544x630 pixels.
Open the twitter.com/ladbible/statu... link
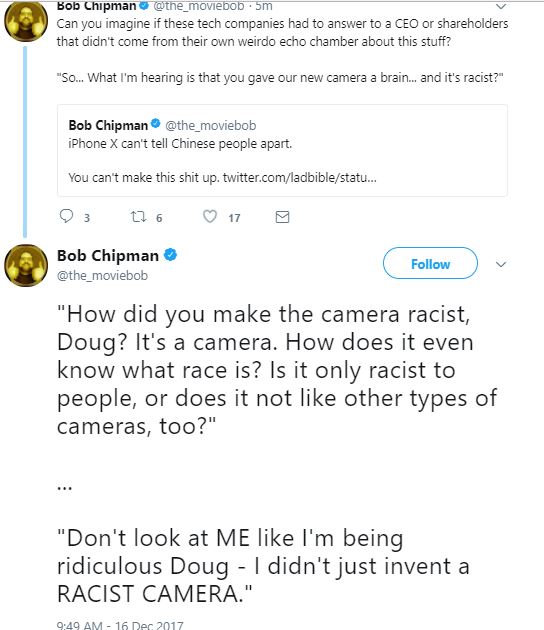300,178
